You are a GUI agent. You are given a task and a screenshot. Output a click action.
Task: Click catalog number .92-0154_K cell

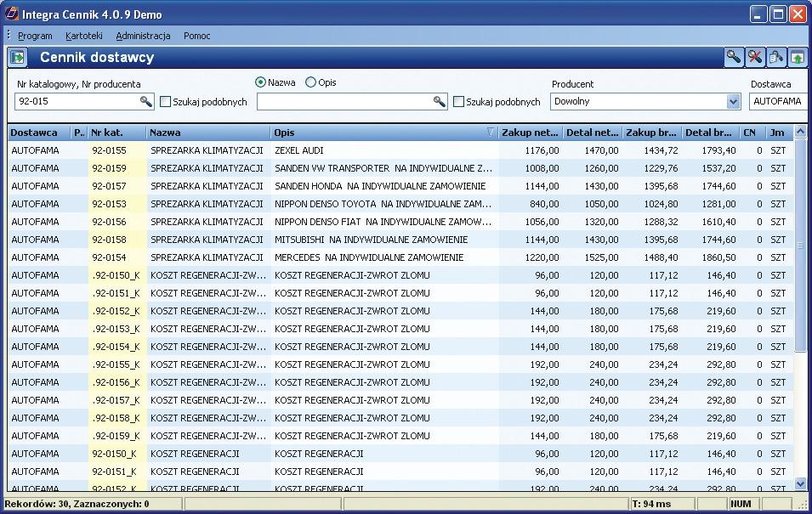(x=116, y=347)
